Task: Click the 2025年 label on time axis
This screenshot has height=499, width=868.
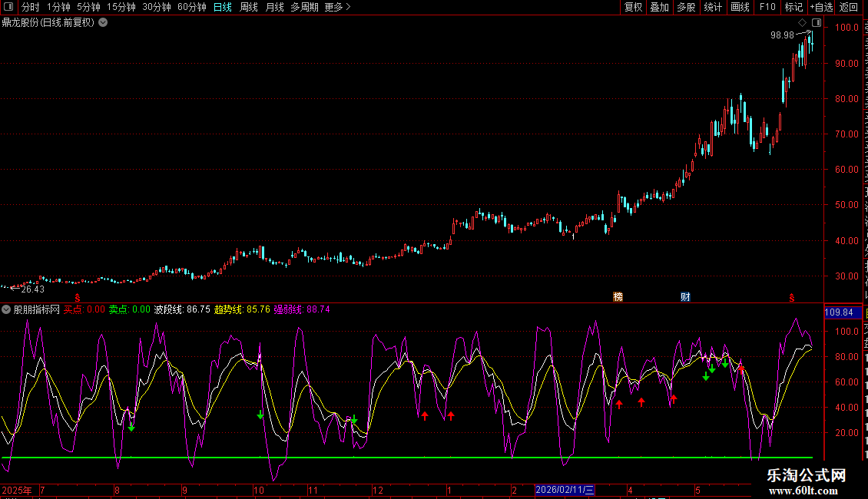Action: [x=17, y=490]
